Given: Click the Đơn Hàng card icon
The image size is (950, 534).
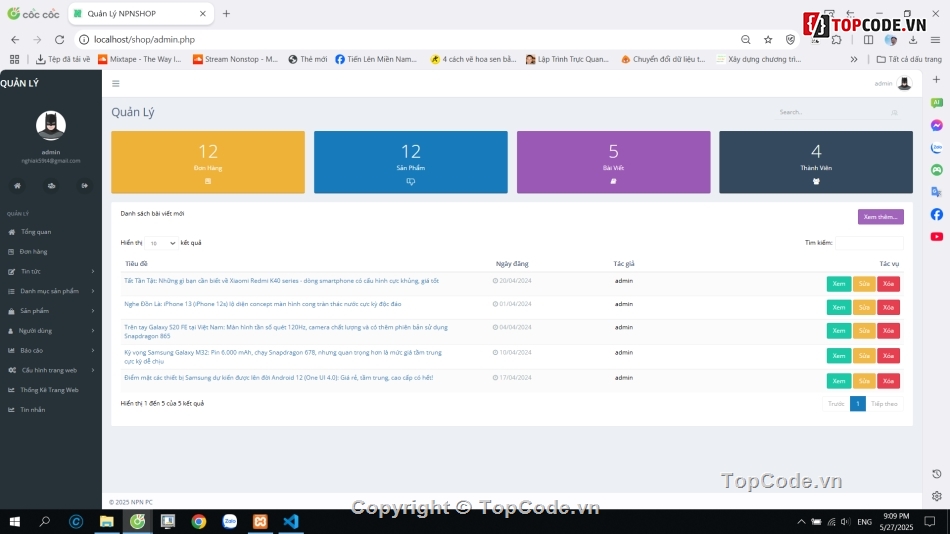Looking at the screenshot, I should pyautogui.click(x=208, y=181).
